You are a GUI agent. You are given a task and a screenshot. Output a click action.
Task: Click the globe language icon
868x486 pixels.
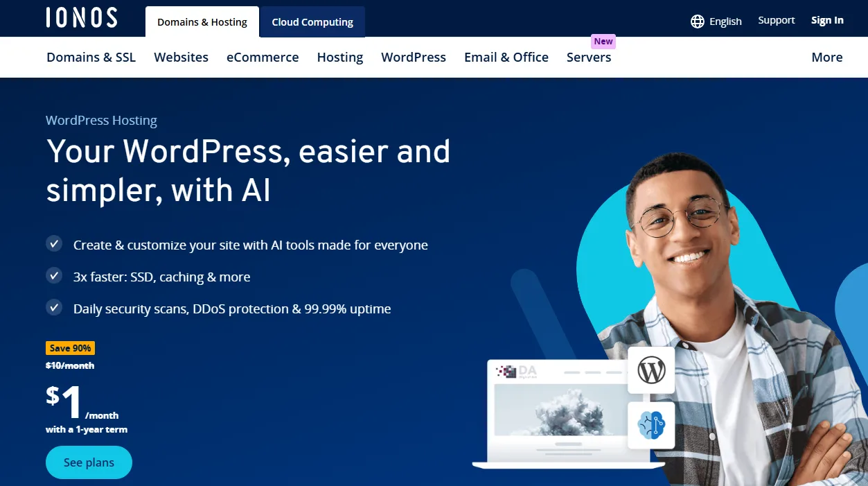point(698,21)
